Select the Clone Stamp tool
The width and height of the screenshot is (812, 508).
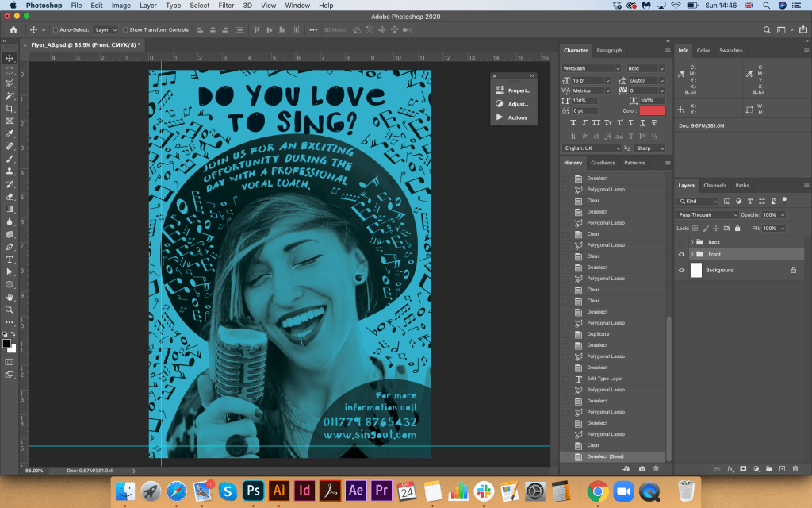click(10, 171)
